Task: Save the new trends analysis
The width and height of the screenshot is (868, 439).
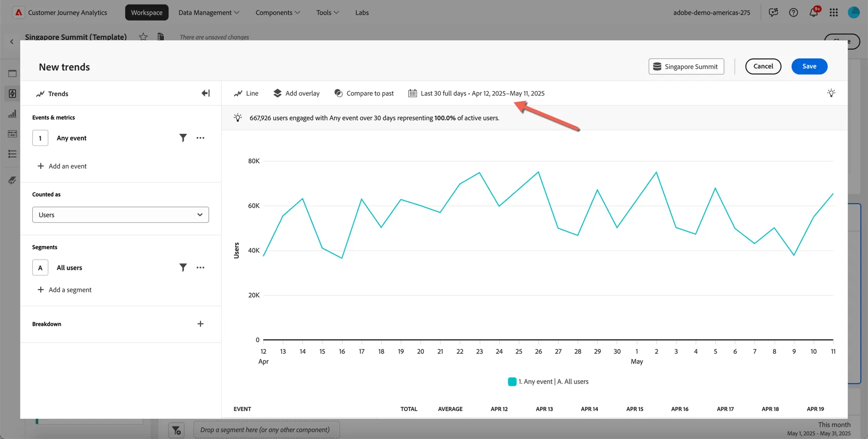Action: (x=809, y=66)
